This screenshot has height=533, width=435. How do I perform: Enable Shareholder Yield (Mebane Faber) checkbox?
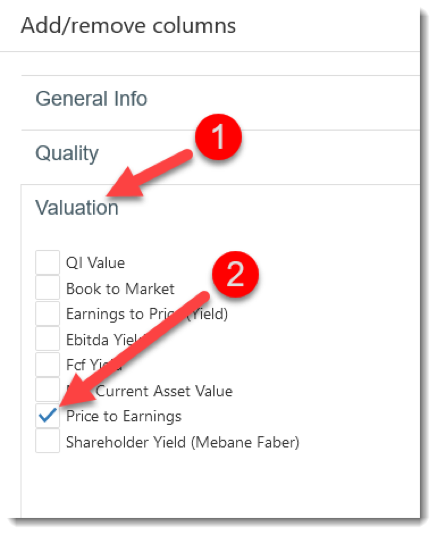[48, 441]
